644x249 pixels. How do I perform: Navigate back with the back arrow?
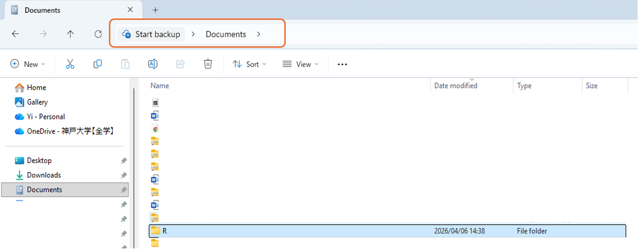coord(15,34)
